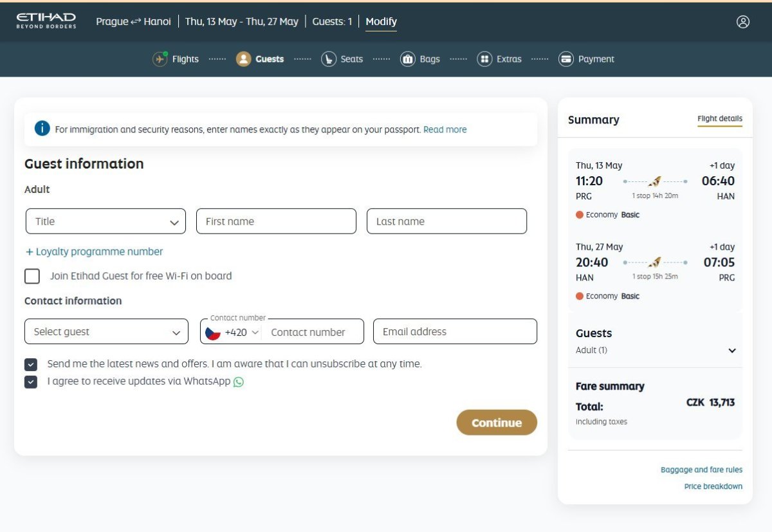Click the 20:40 departure time from HAN
Viewport: 772px width, 532px height.
pyautogui.click(x=592, y=262)
